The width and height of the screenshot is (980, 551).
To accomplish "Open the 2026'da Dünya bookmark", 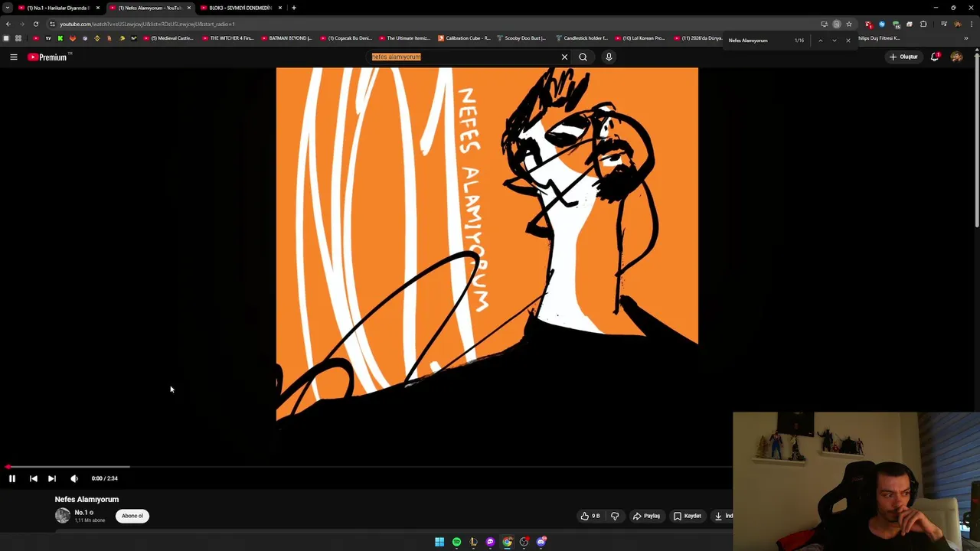I will [x=698, y=38].
